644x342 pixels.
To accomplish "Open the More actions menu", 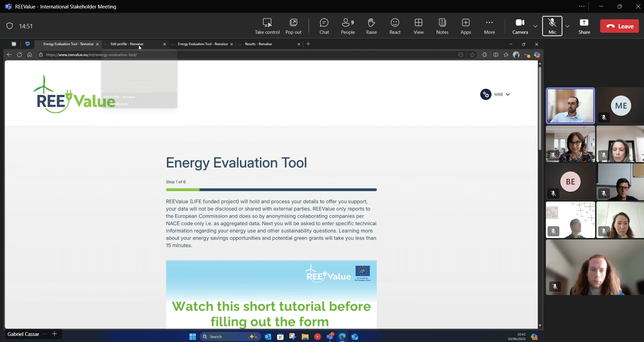I will pos(489,26).
